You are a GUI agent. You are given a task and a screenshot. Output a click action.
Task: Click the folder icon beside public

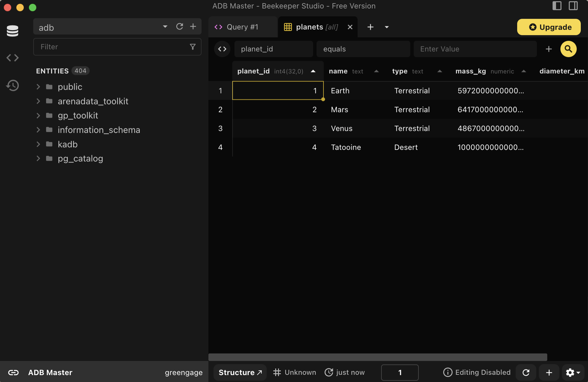pyautogui.click(x=49, y=87)
